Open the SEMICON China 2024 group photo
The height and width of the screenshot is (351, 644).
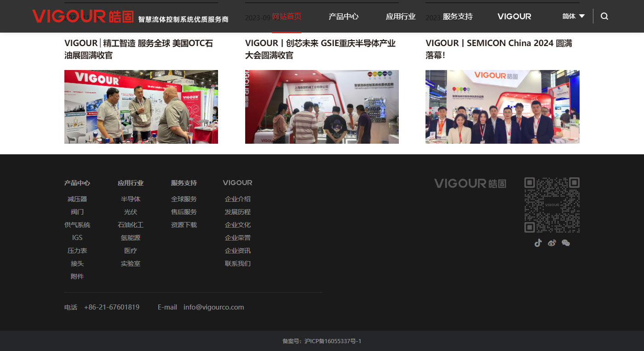coord(502,107)
